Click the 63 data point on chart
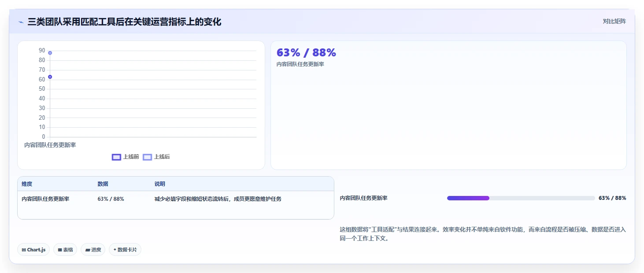This screenshot has width=644, height=273. [x=50, y=77]
